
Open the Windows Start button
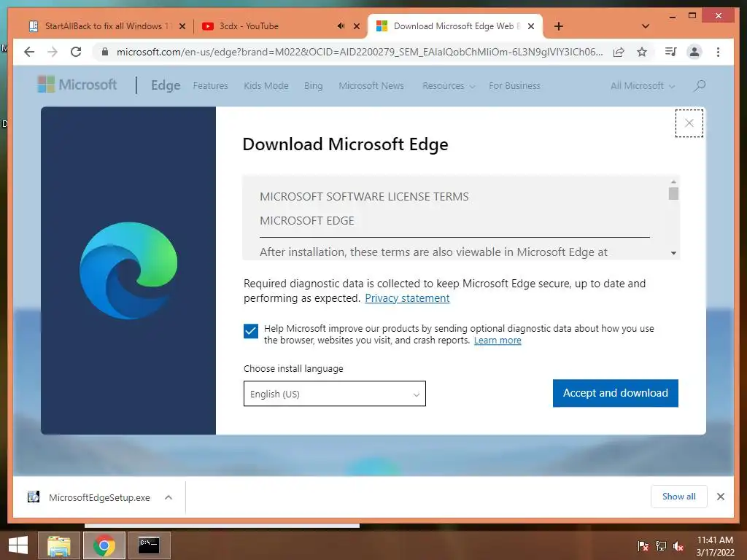point(18,545)
